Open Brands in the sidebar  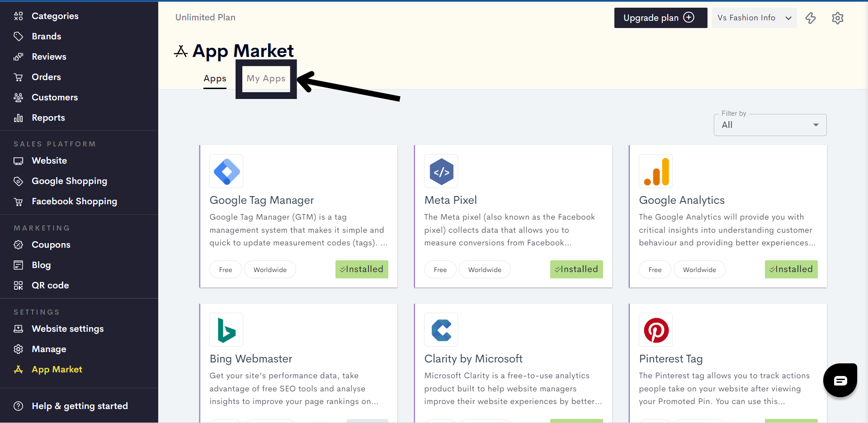click(x=47, y=37)
